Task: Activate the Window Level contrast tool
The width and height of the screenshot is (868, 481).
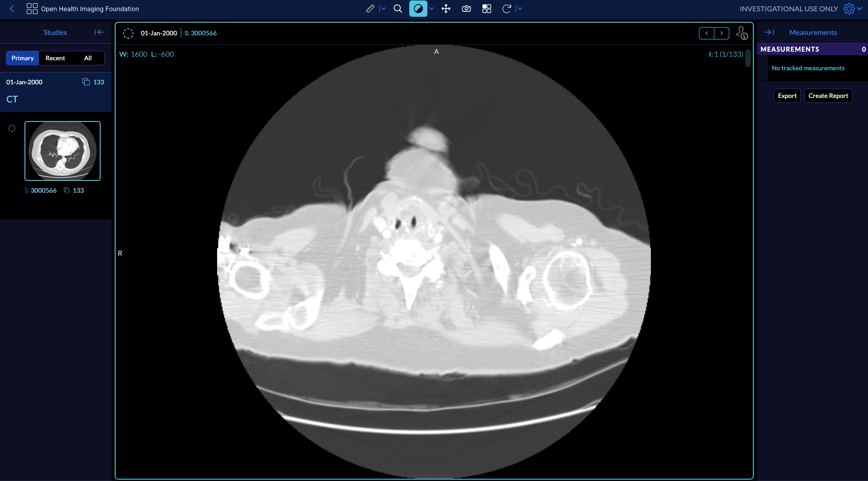Action: (418, 9)
